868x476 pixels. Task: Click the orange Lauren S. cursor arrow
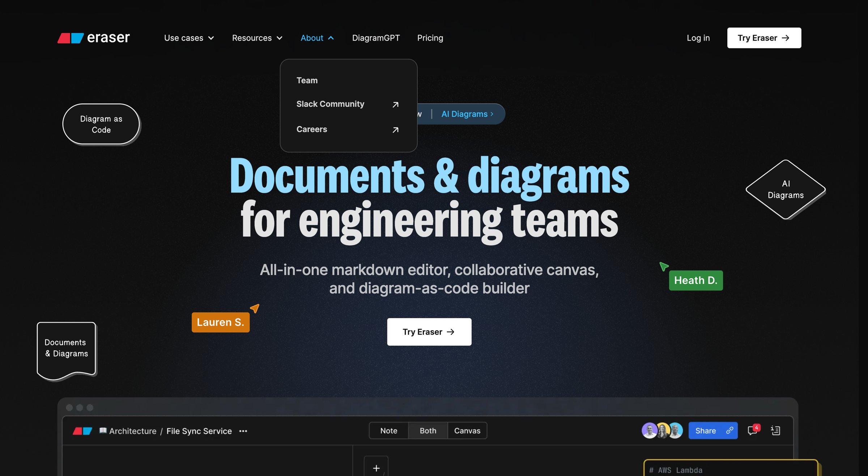click(x=255, y=308)
